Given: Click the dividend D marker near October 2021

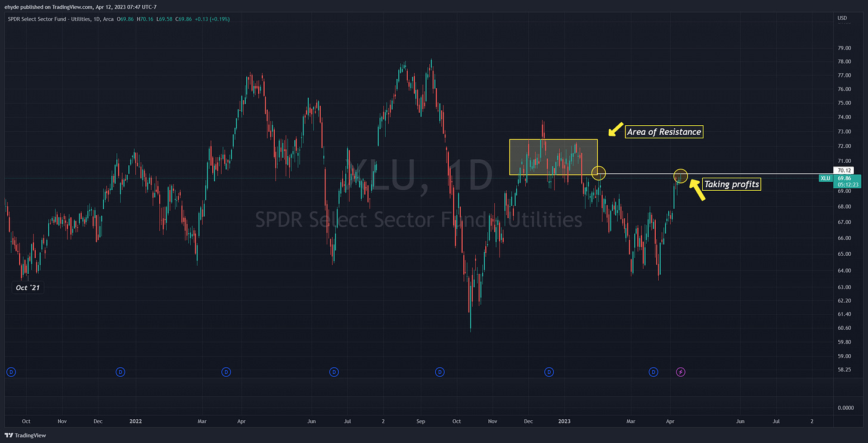Looking at the screenshot, I should [x=11, y=372].
